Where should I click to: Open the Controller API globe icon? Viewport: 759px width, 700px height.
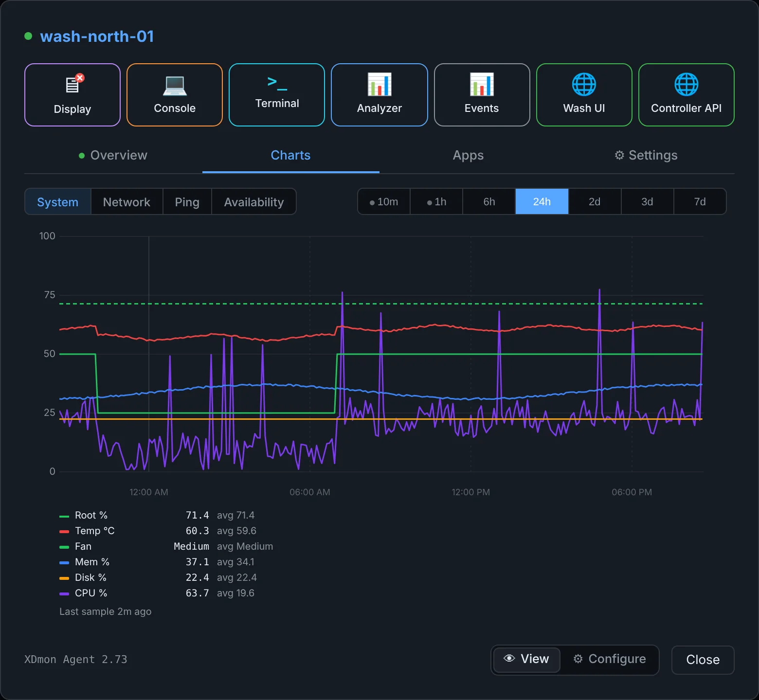686,84
